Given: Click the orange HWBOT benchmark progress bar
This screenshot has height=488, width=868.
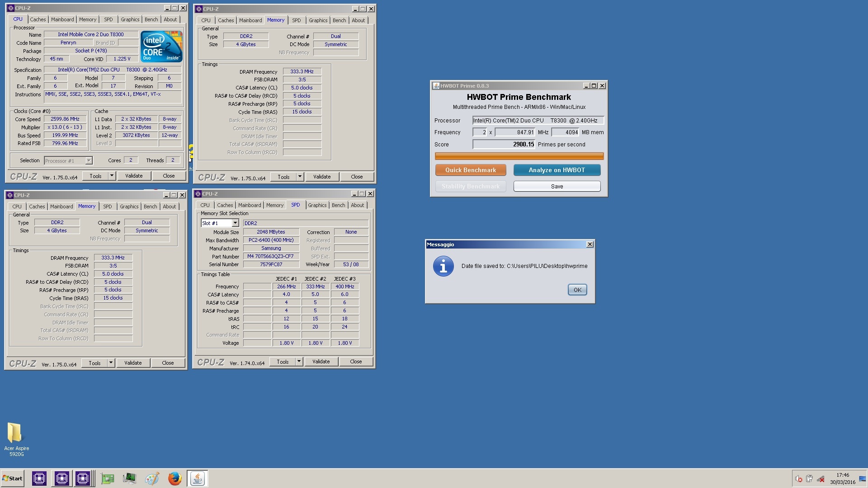Looking at the screenshot, I should pos(519,156).
